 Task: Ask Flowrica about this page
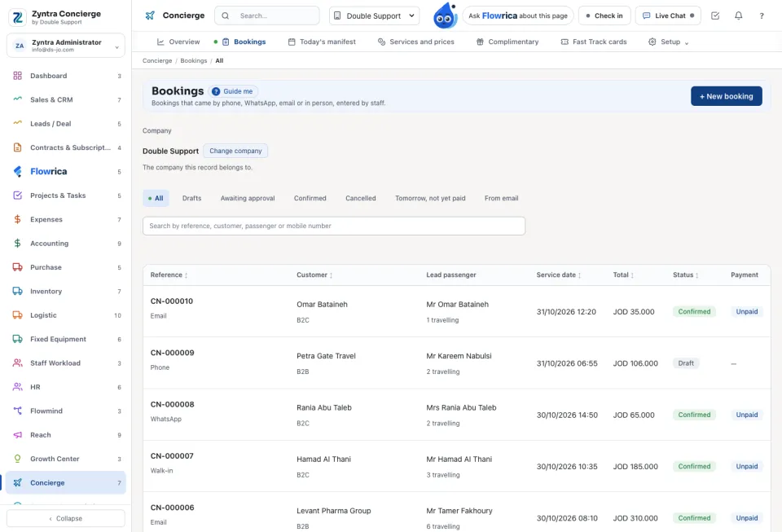[x=518, y=16]
